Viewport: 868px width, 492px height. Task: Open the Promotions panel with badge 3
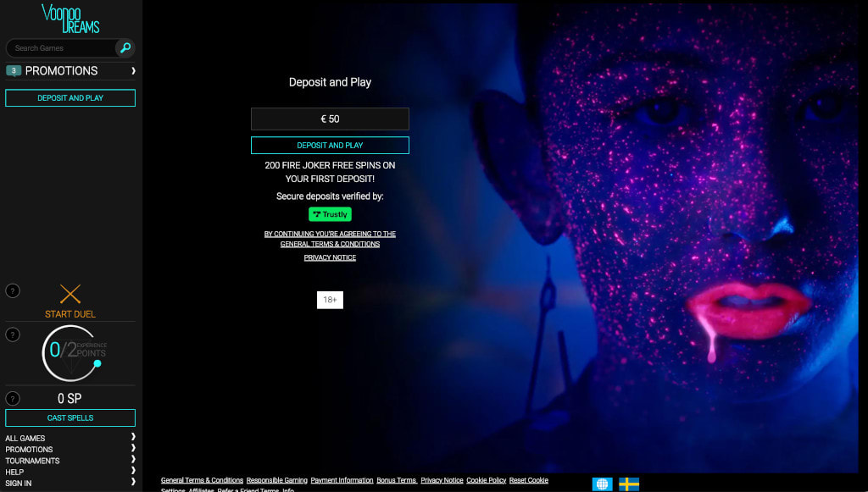click(x=70, y=71)
